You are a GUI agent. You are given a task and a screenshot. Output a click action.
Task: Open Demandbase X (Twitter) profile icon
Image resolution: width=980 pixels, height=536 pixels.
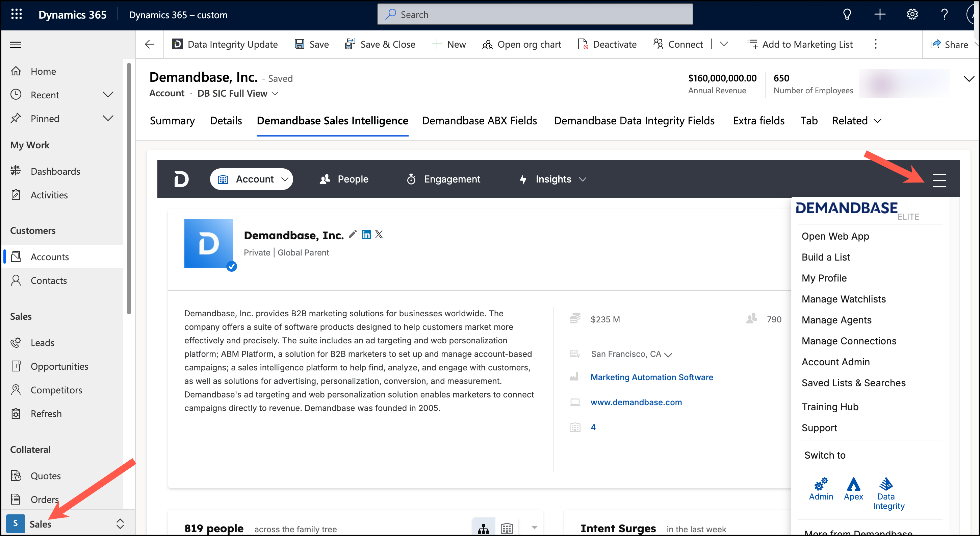(379, 234)
